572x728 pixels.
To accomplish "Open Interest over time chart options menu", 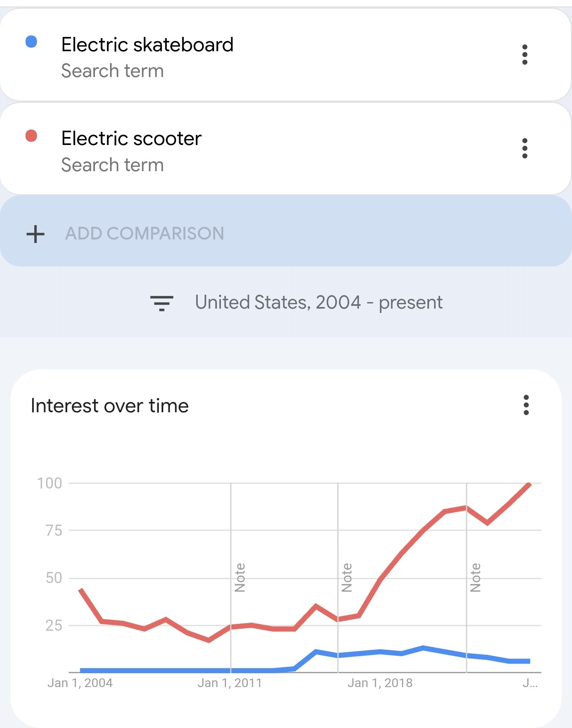I will pyautogui.click(x=526, y=405).
